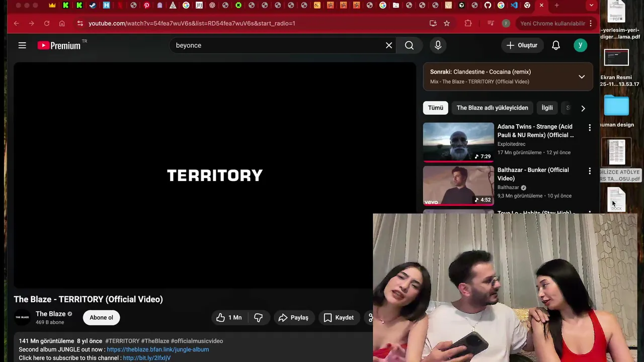Open the Chrome profile avatar in toolbar
Screen dimensions: 644x362
click(x=506, y=23)
